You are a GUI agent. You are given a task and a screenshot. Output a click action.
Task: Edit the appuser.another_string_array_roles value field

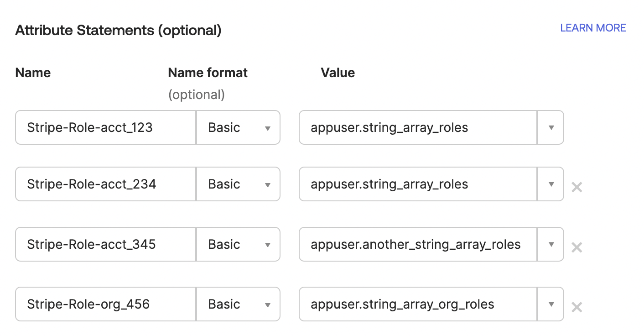click(418, 244)
